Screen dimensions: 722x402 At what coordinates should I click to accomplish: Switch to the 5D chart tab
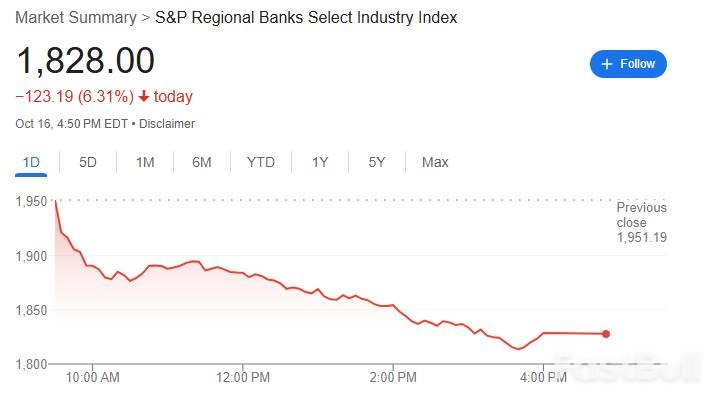pos(88,162)
